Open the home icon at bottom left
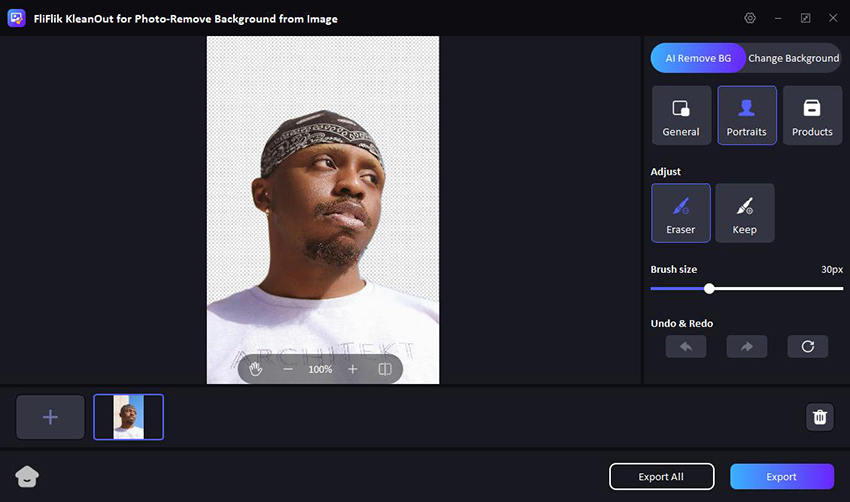The image size is (850, 502). coord(27,477)
